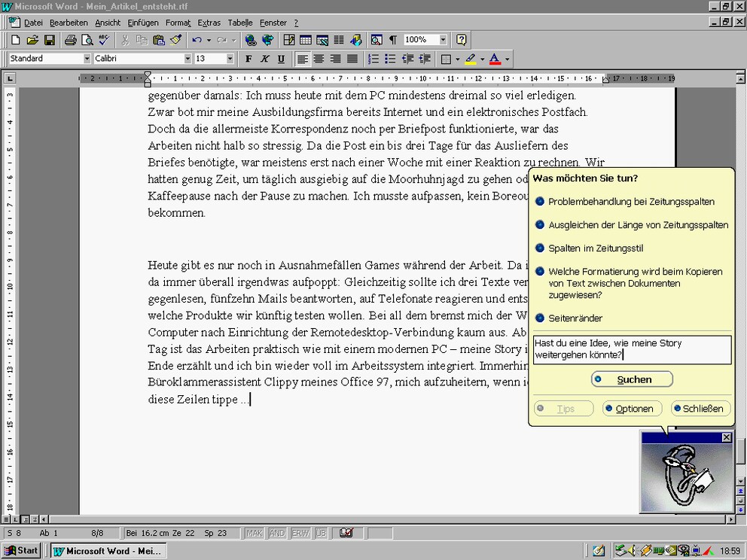Viewport: 747px width, 560px height.
Task: Click the bulleted list icon
Action: click(390, 59)
